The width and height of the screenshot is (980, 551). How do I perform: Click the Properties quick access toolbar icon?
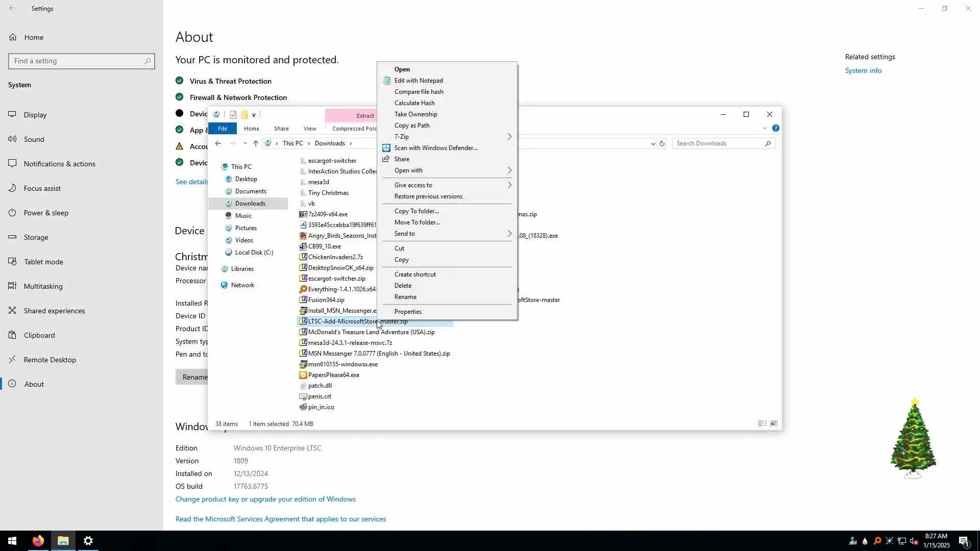233,115
